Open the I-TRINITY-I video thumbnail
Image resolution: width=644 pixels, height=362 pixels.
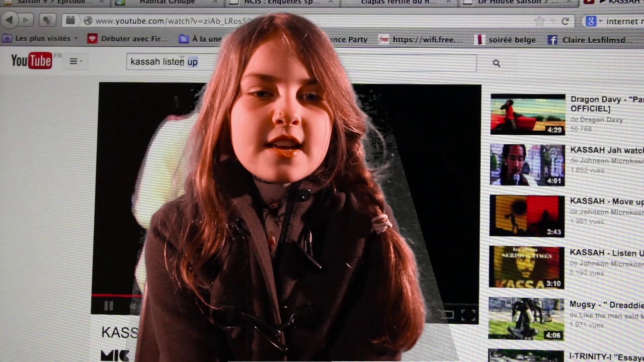coord(526,355)
